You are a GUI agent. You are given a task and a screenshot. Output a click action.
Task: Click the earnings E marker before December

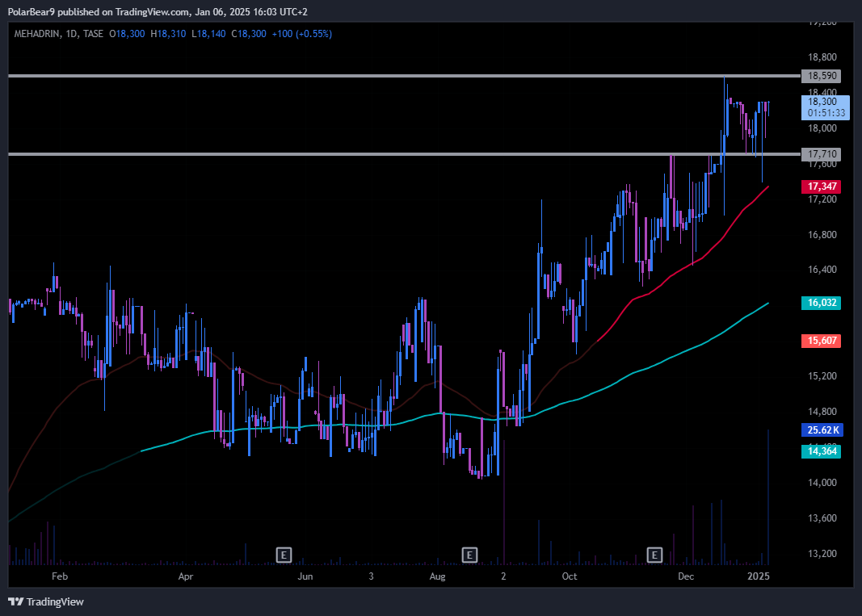[x=655, y=555]
